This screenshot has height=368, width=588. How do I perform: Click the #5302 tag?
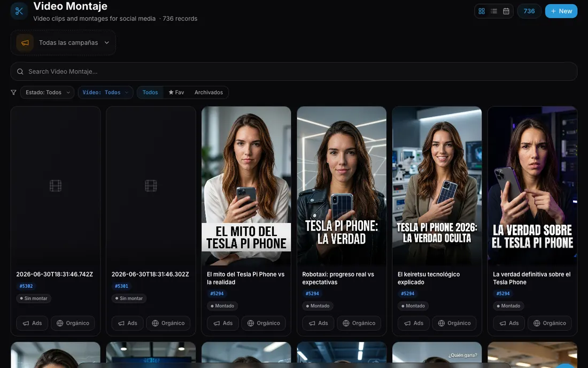click(x=26, y=286)
